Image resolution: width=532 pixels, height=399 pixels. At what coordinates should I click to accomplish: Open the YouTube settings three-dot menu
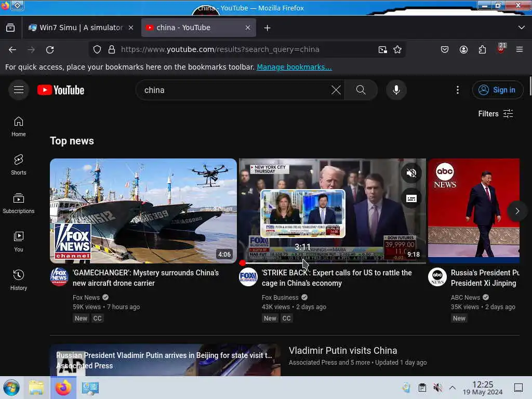click(x=458, y=90)
